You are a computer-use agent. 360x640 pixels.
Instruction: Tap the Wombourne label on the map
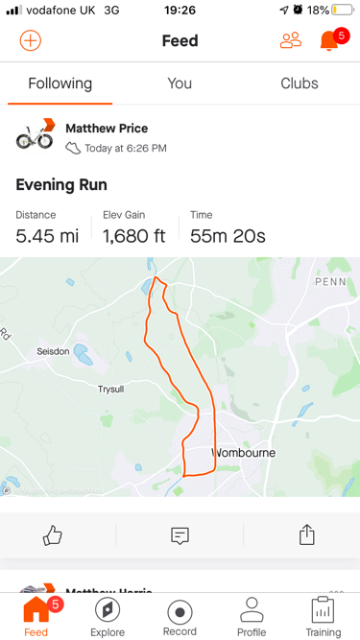pos(244,453)
